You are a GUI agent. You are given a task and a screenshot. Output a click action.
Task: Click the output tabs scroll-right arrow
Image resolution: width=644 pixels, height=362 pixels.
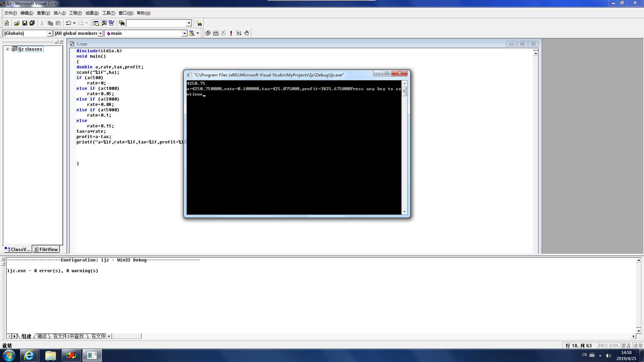14,336
